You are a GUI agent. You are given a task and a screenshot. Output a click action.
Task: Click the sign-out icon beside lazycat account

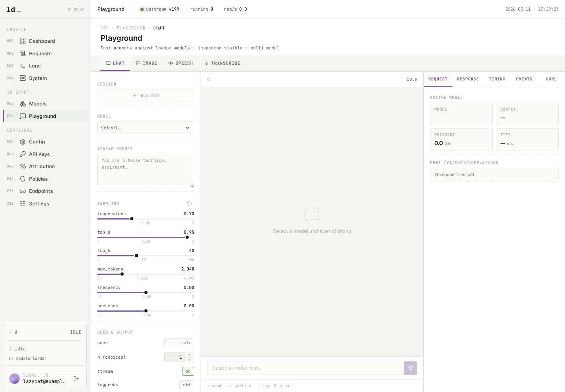(x=76, y=379)
